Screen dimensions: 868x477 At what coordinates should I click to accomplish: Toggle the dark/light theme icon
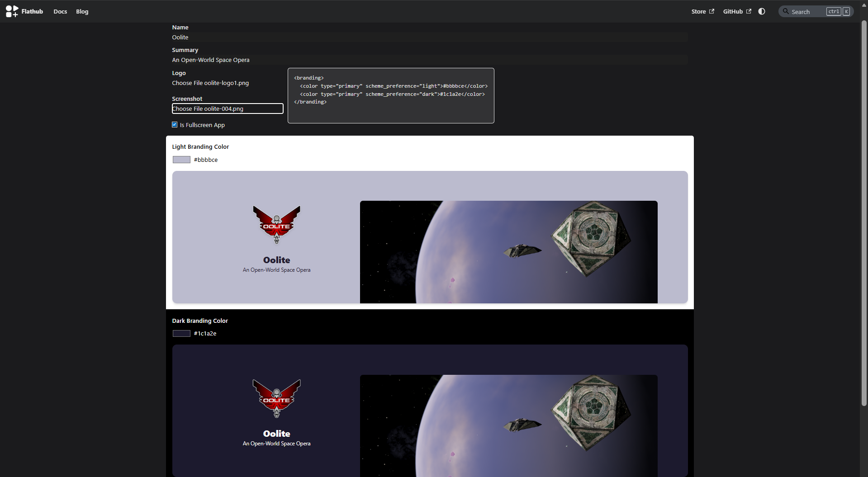point(762,11)
